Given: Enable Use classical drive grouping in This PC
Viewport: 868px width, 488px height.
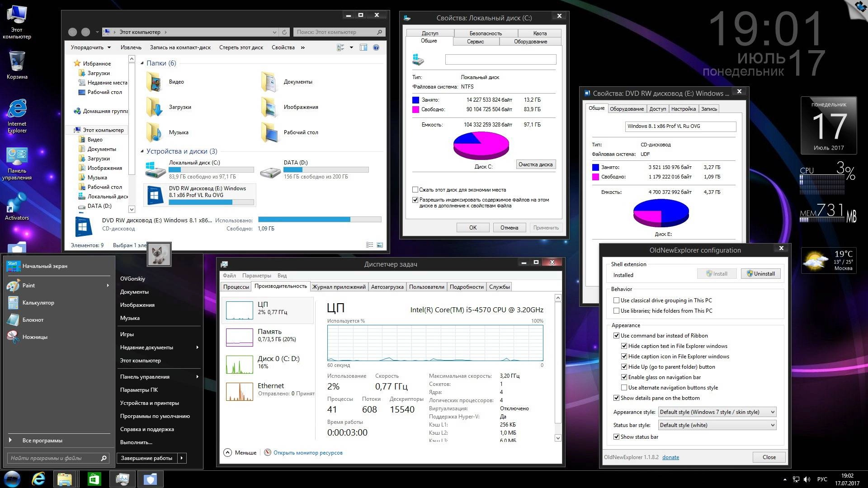Looking at the screenshot, I should 616,300.
